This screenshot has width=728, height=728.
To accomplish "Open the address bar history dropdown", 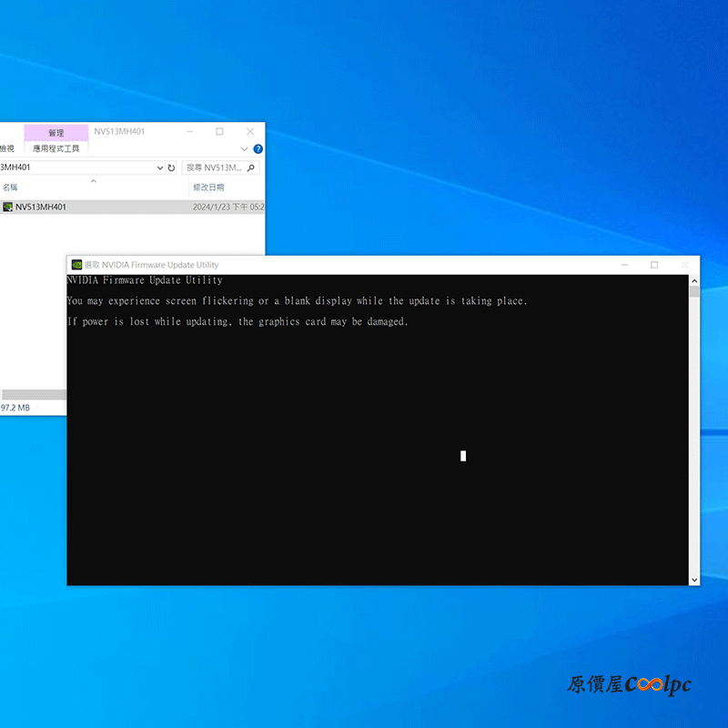I will 160,167.
